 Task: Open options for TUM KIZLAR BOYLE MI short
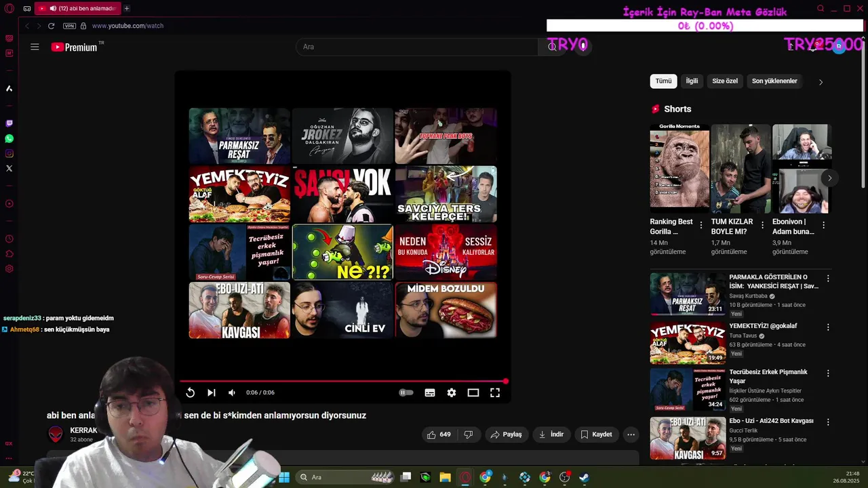(762, 225)
